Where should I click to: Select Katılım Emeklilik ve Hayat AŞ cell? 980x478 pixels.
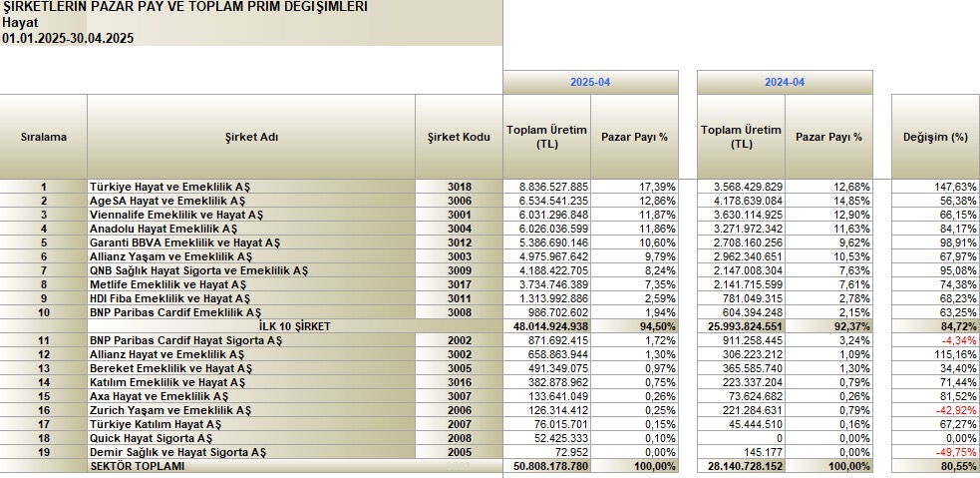pos(251,382)
